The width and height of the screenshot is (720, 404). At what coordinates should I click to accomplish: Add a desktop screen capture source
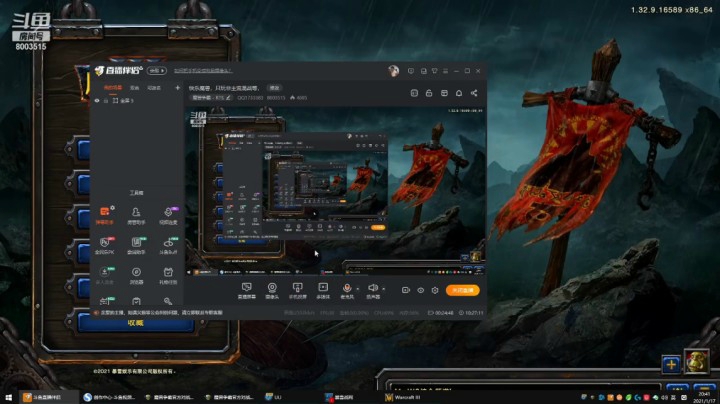pos(247,291)
